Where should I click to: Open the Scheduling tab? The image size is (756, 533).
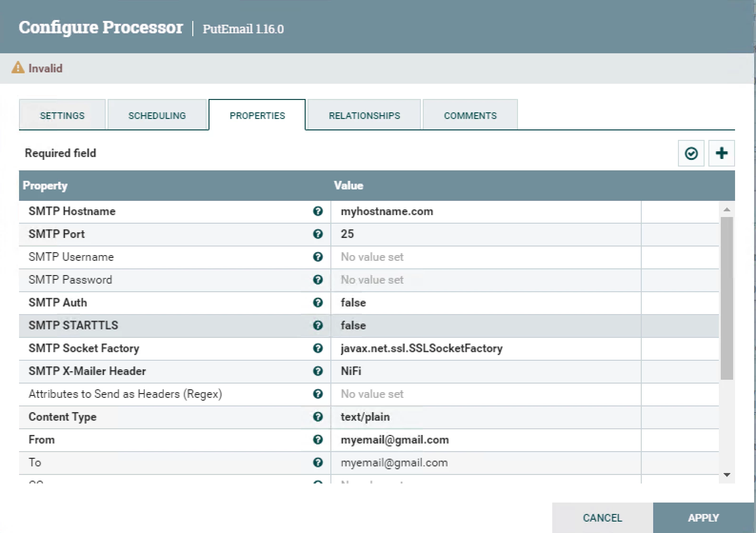157,115
